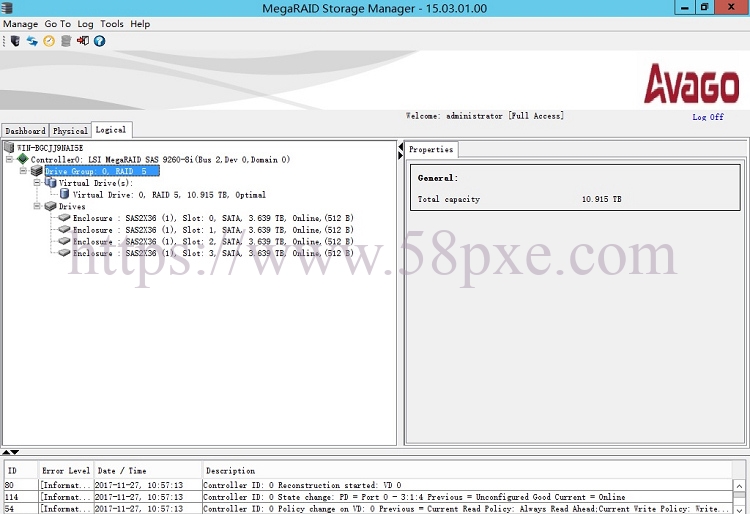Click the Description column header
The height and width of the screenshot is (514, 750).
coord(467,470)
